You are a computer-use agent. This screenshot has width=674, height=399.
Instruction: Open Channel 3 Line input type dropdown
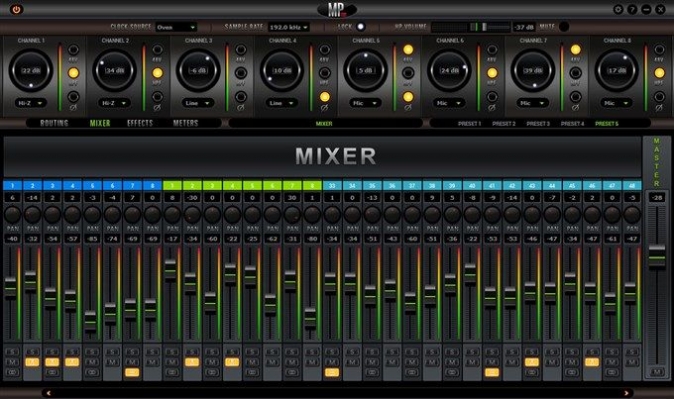[x=197, y=103]
